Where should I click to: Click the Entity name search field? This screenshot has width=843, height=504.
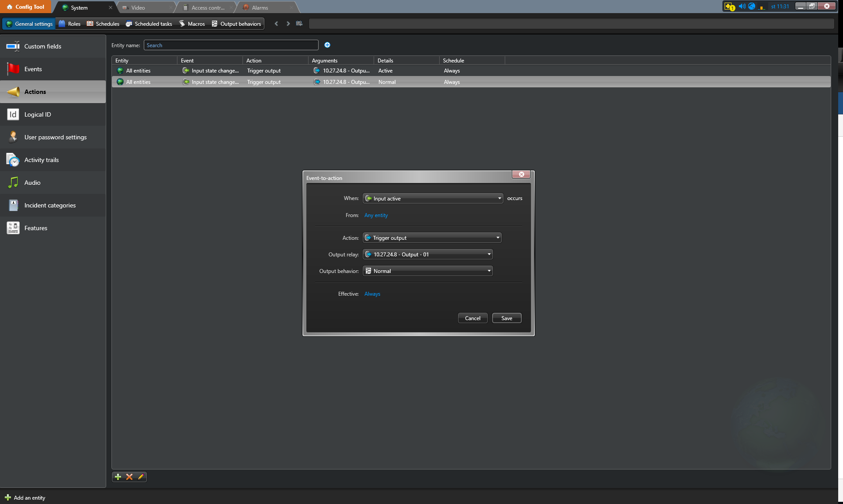tap(231, 45)
